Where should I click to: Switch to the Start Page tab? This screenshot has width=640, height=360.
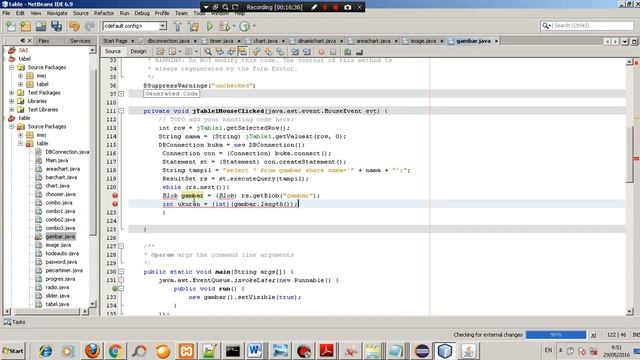[x=115, y=41]
